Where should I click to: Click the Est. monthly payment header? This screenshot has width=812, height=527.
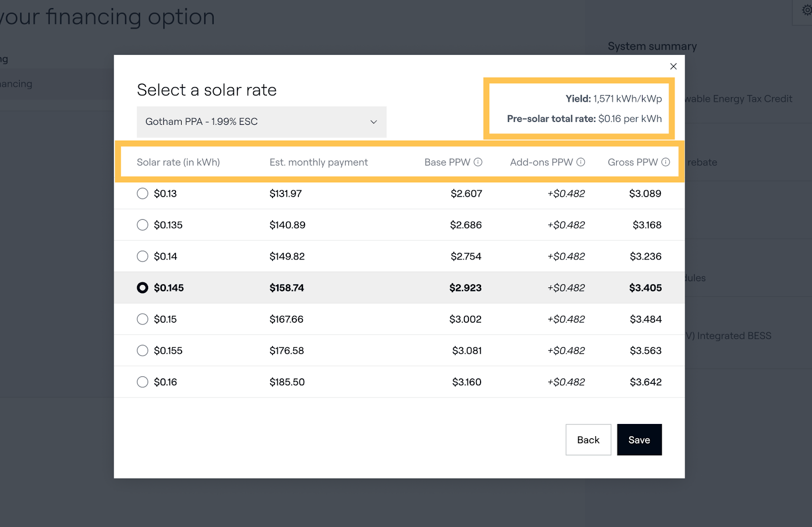(318, 162)
